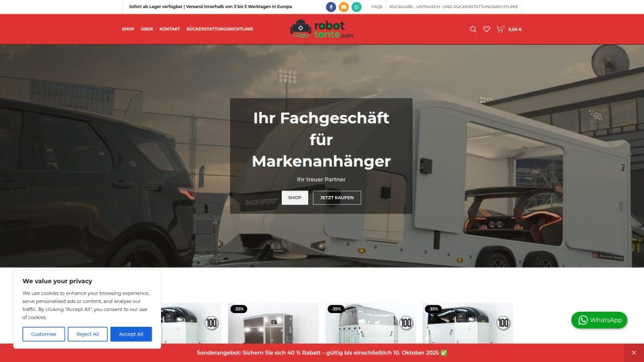This screenshot has width=644, height=362.
Task: Open the SHOP menu item
Action: 128,29
